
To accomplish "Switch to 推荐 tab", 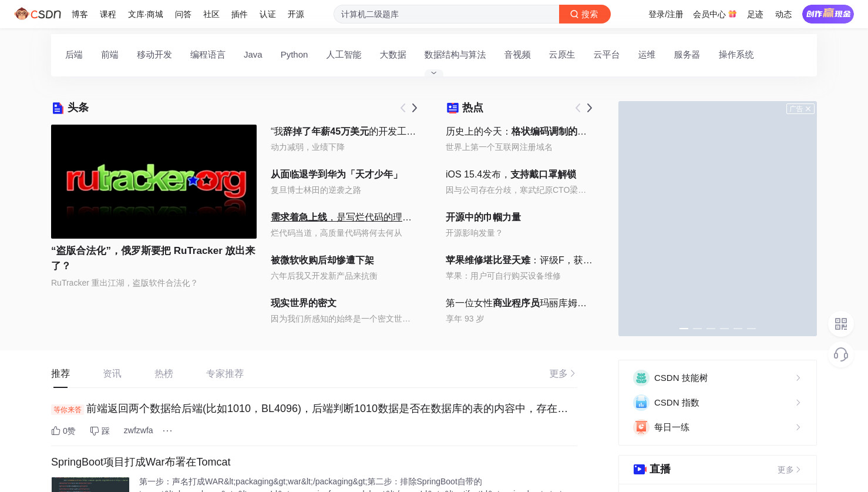I will [x=60, y=373].
